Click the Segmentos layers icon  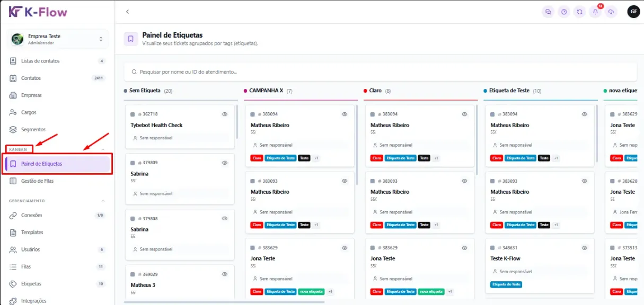[13, 130]
